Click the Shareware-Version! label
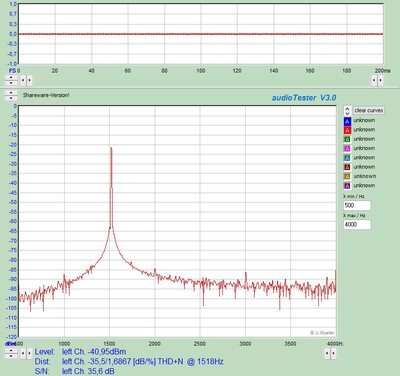400x376 pixels. click(x=46, y=95)
